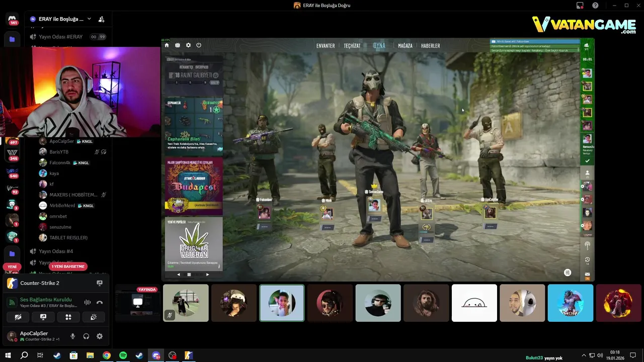
Task: Jump to unread via YENİ badge
Action: tap(12, 266)
